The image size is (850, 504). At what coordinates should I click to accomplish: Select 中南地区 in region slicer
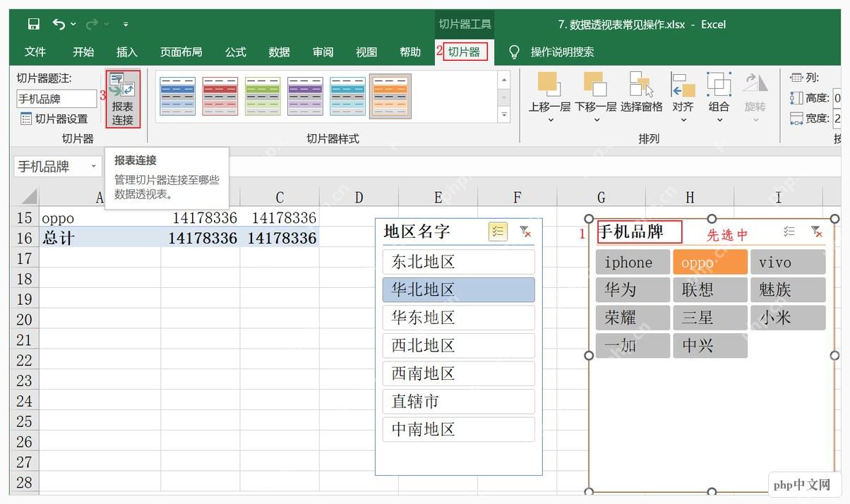coord(459,429)
